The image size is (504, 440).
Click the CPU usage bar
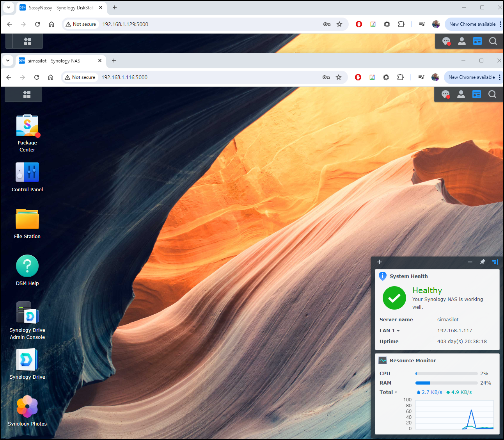447,374
